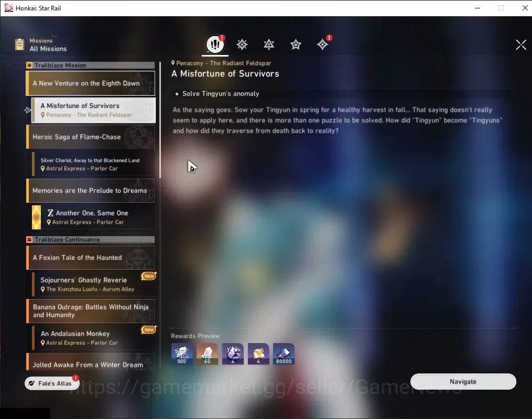
Task: Click the 60 Stellar Jade reward icon
Action: (208, 354)
